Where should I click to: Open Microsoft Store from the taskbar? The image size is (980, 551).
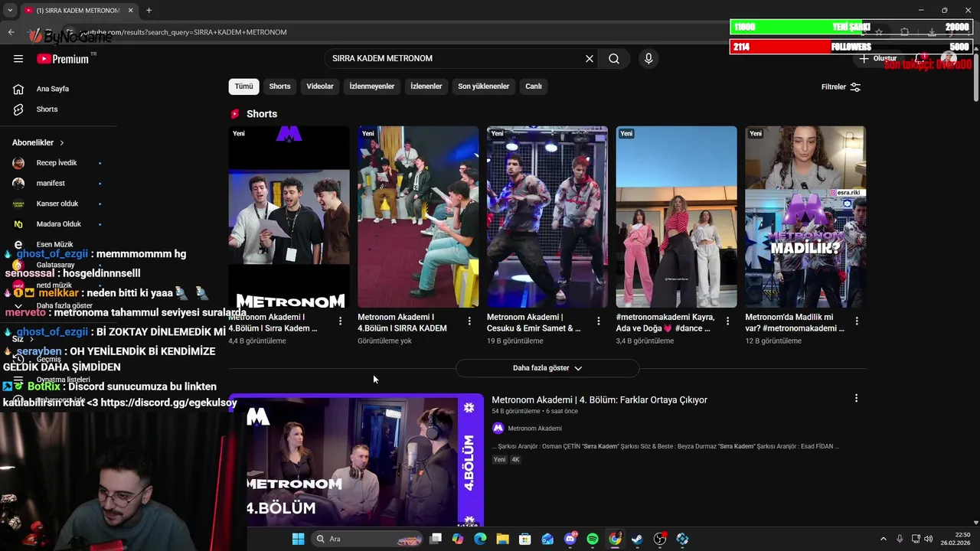click(x=524, y=539)
